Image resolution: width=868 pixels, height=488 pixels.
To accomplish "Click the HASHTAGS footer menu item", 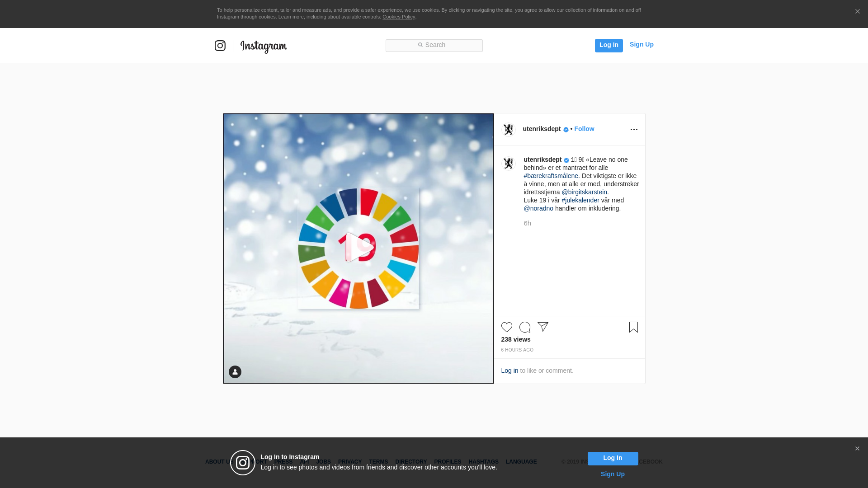I will [483, 462].
